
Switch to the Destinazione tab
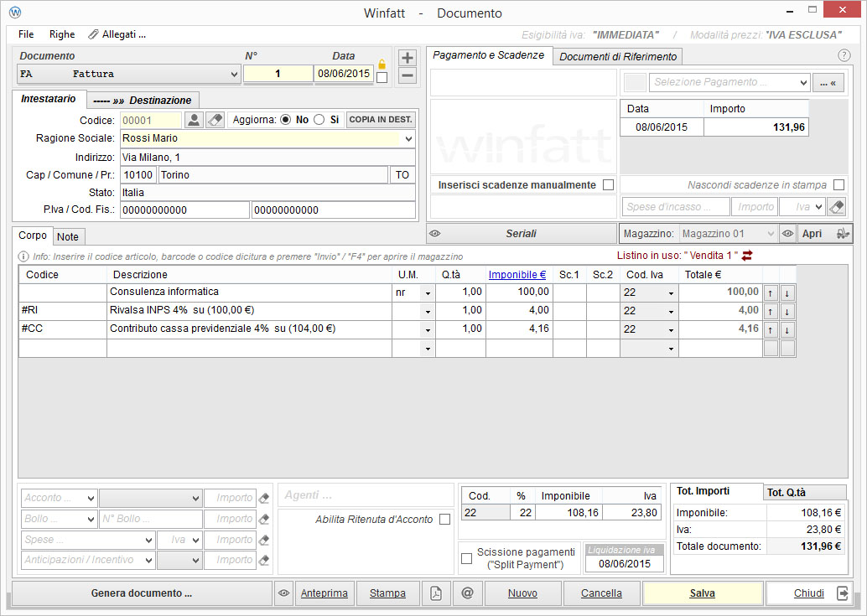143,101
